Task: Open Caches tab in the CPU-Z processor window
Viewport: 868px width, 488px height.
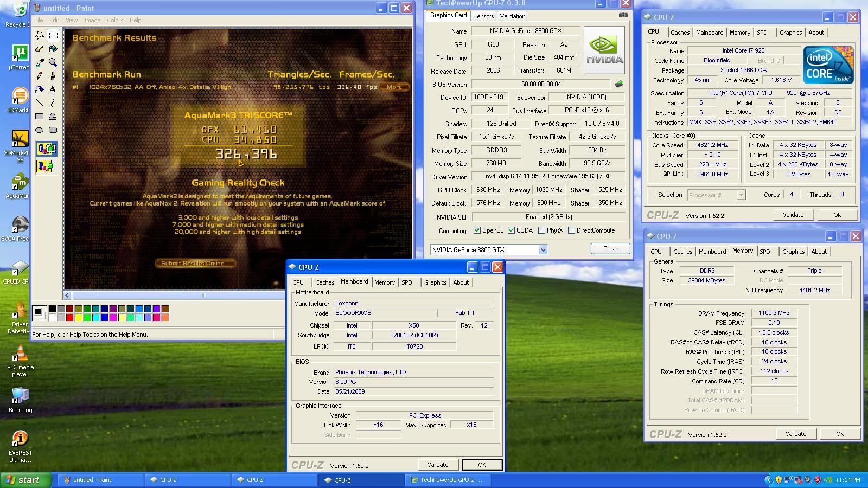Action: [x=680, y=33]
